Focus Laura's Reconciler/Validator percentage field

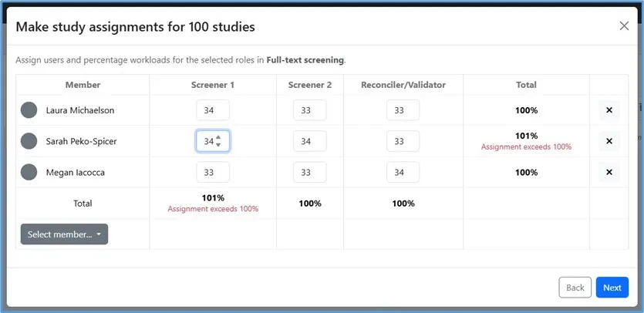[x=403, y=110]
